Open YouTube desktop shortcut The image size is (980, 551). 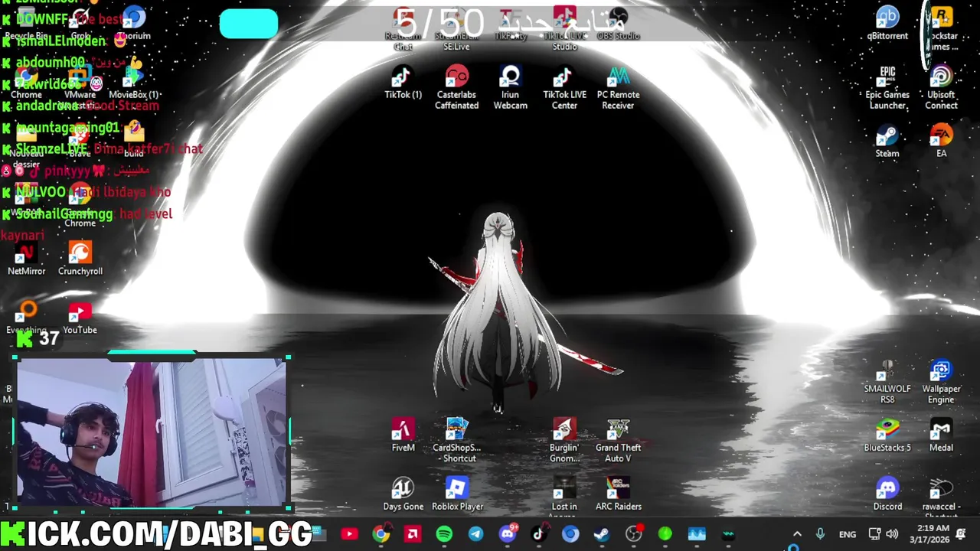click(x=80, y=318)
